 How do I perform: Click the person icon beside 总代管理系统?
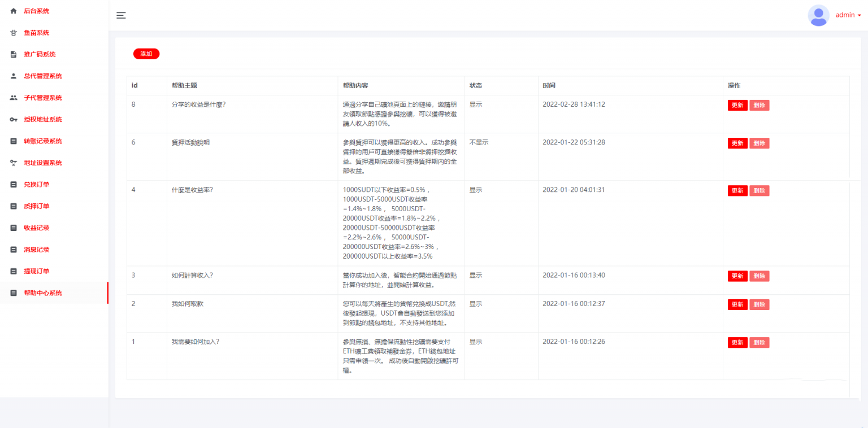(x=14, y=76)
